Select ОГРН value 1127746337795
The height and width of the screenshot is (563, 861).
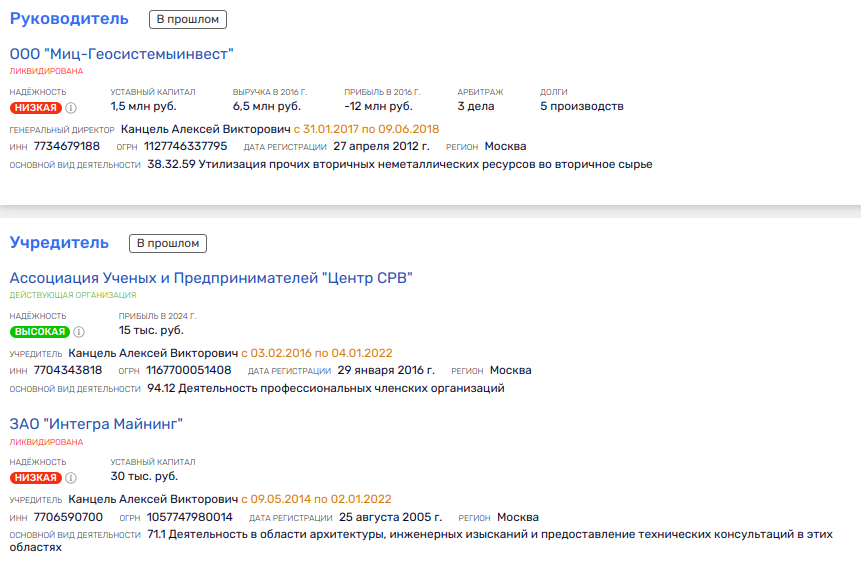click(186, 146)
